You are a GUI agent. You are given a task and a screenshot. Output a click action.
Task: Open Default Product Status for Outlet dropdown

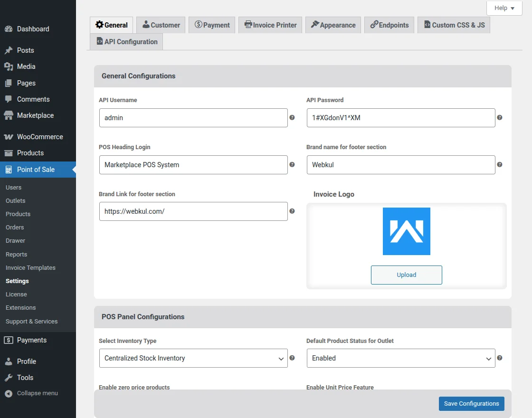coord(401,358)
